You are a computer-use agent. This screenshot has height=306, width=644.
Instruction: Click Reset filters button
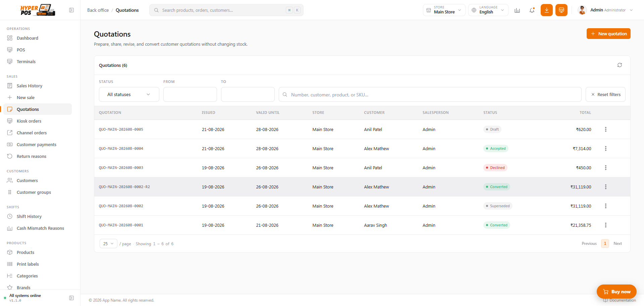605,94
